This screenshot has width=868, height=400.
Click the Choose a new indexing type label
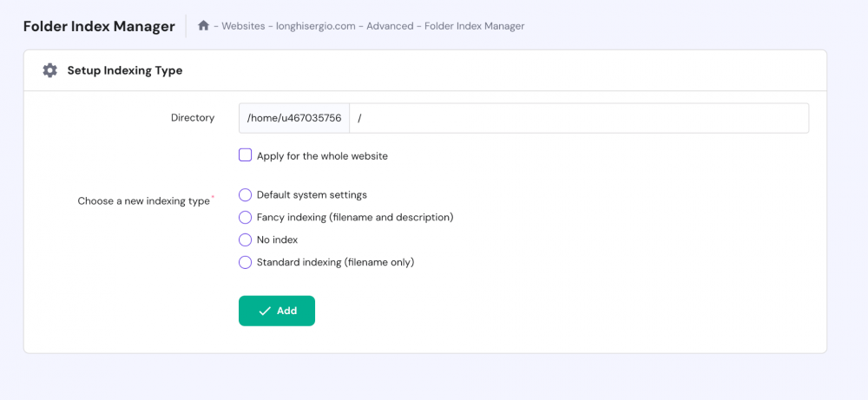click(x=144, y=201)
